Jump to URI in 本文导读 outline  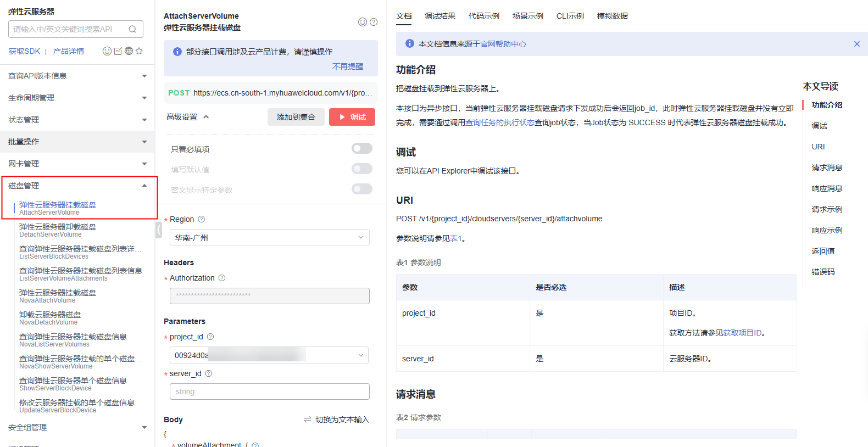tap(818, 147)
